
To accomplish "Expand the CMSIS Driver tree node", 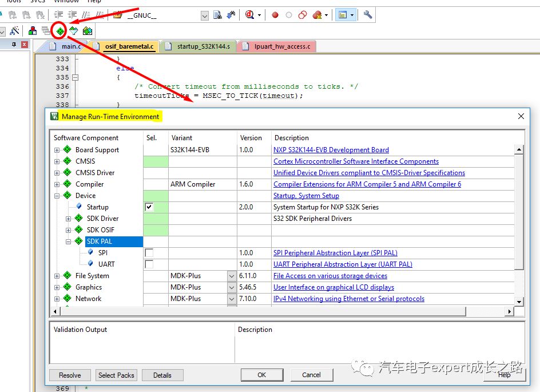I will (x=57, y=173).
